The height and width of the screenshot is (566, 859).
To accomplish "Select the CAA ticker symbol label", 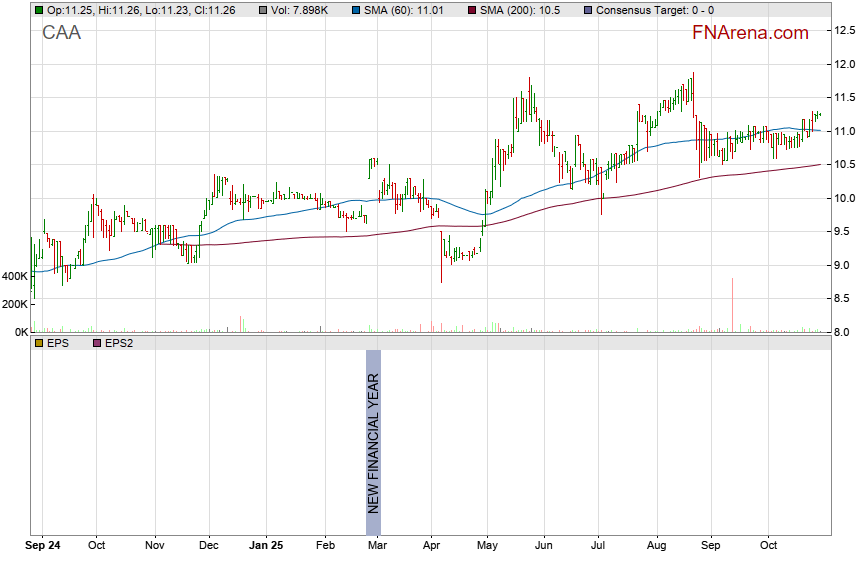I will click(62, 33).
